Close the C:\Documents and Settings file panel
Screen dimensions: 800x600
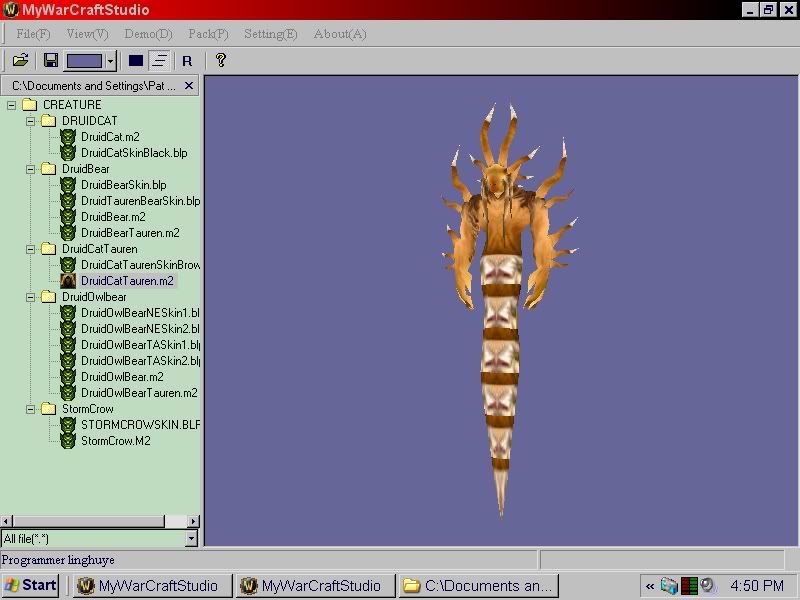189,86
